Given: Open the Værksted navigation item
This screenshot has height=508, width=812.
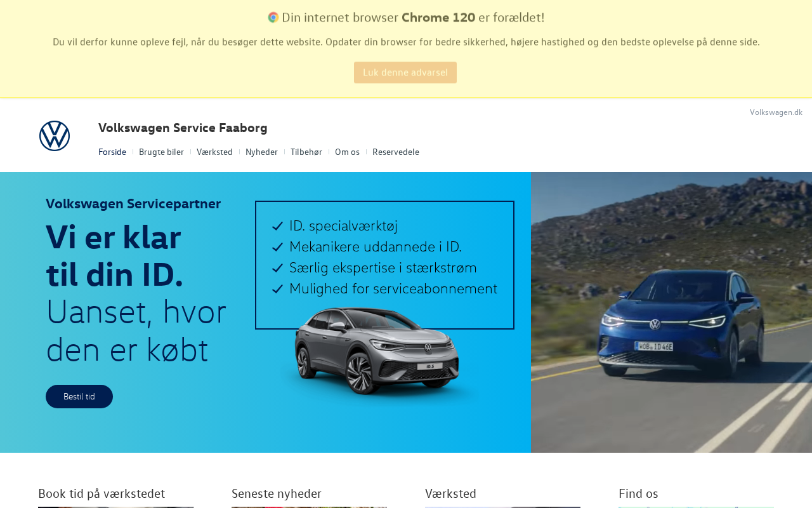Looking at the screenshot, I should click(214, 152).
